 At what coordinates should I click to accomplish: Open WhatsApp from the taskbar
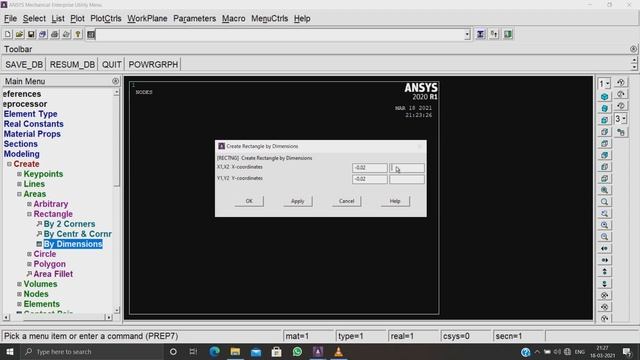coord(297,351)
